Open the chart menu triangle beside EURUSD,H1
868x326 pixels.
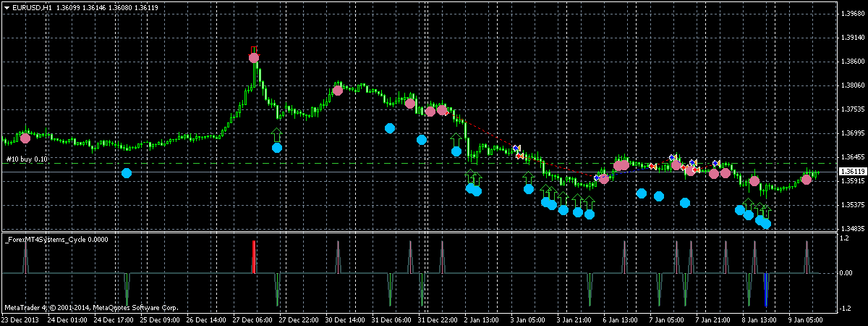[7, 7]
